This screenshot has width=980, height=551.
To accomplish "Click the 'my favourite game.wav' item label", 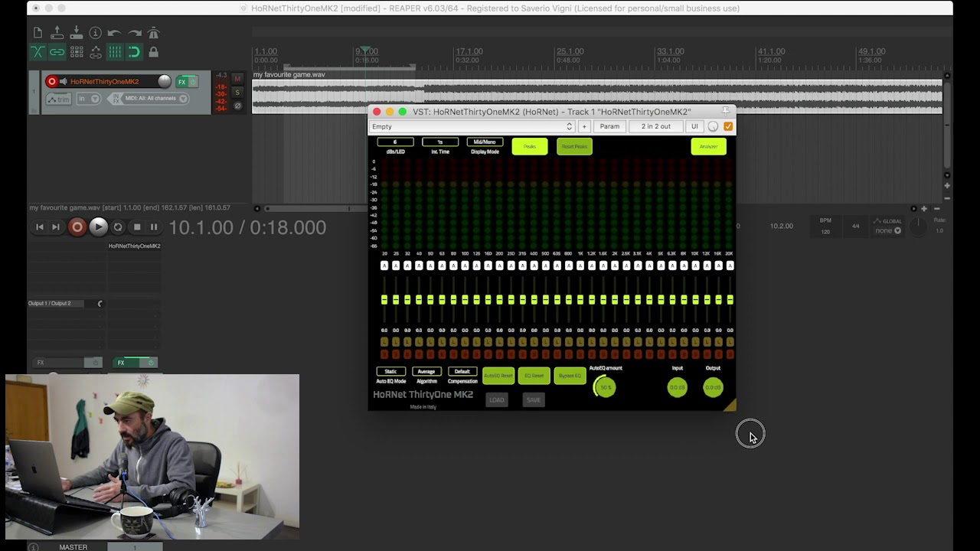I will [289, 75].
